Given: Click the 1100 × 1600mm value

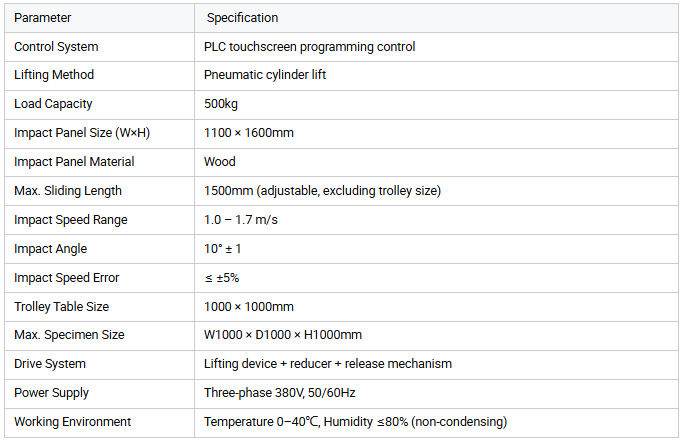Looking at the screenshot, I should 248,133.
